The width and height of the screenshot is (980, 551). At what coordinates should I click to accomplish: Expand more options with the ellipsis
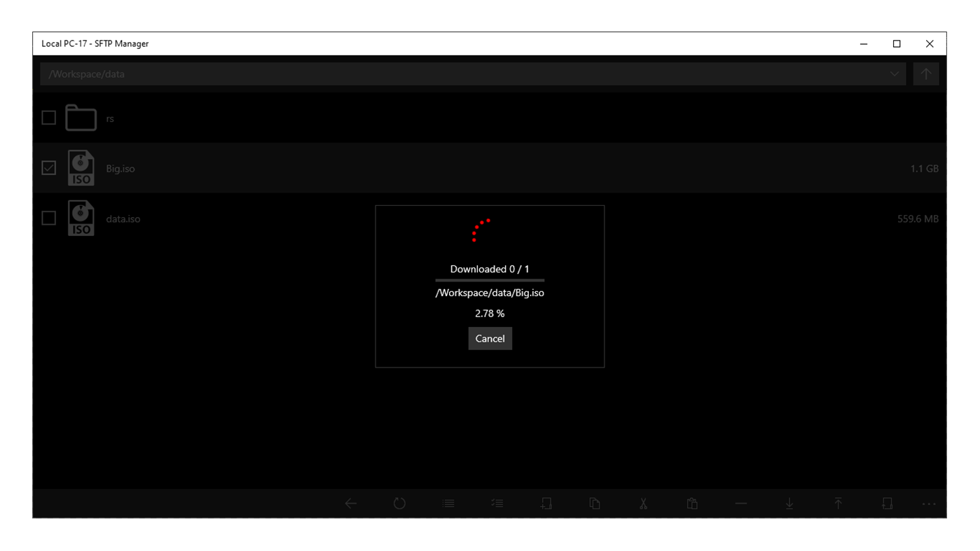[928, 503]
